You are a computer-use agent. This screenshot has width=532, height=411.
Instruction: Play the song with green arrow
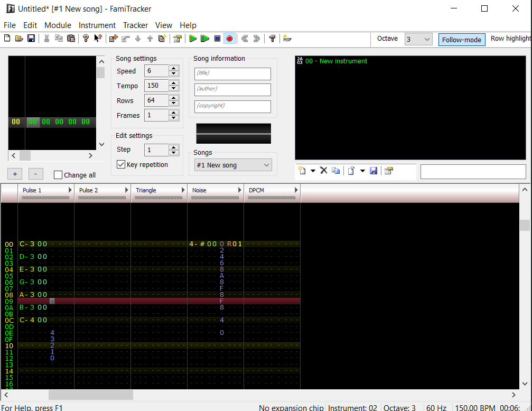coord(193,39)
